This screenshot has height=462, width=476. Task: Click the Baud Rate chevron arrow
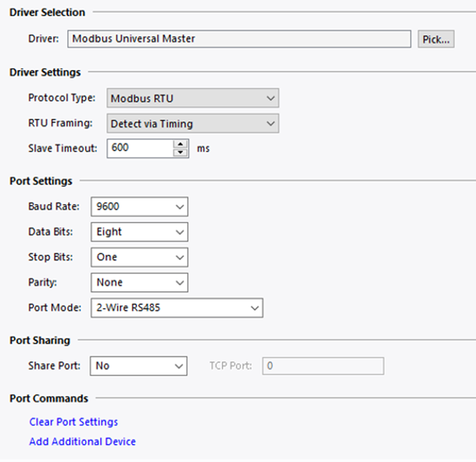tap(180, 207)
